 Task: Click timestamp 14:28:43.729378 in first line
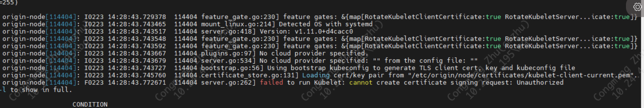pyautogui.click(x=137, y=17)
